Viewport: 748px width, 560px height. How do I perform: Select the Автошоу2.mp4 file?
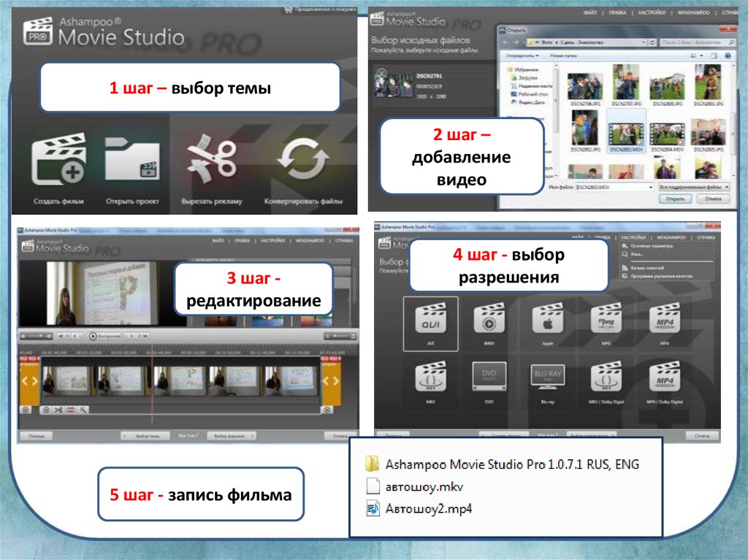428,508
